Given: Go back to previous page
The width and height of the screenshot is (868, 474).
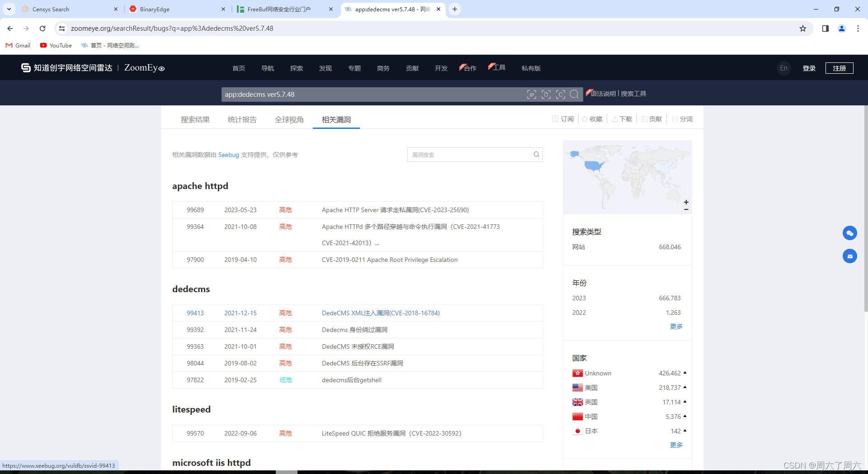Looking at the screenshot, I should (10, 28).
